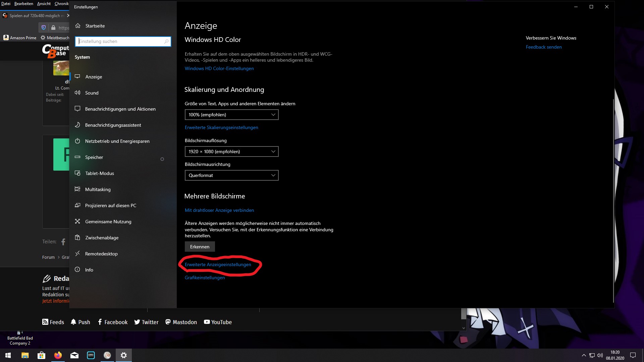The image size is (644, 362).
Task: Open Remotedesktop settings entry
Action: click(x=101, y=254)
